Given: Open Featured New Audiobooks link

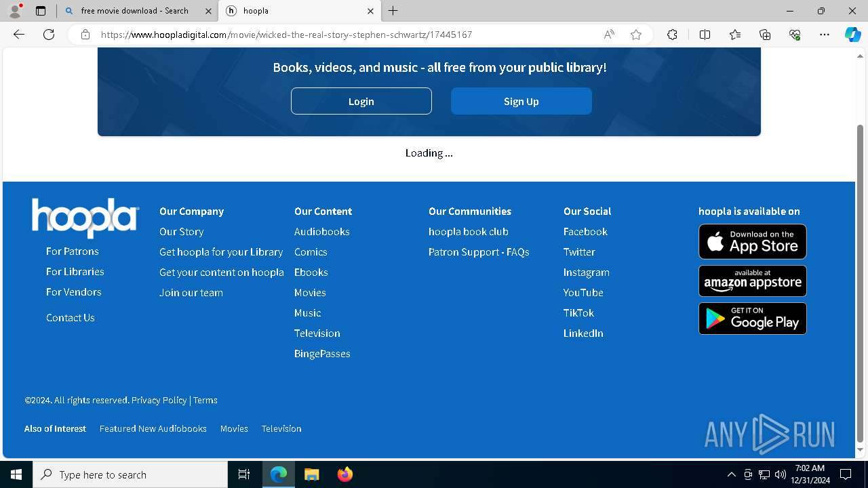Looking at the screenshot, I should (153, 428).
